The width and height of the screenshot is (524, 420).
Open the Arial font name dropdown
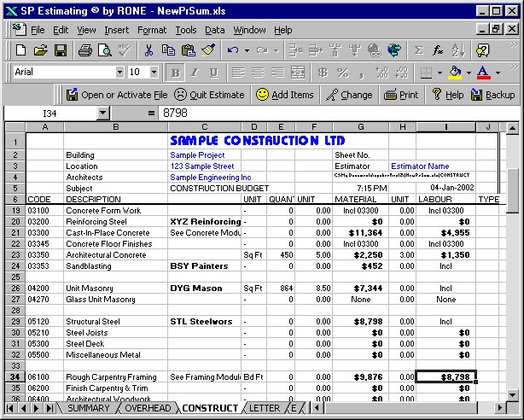119,73
